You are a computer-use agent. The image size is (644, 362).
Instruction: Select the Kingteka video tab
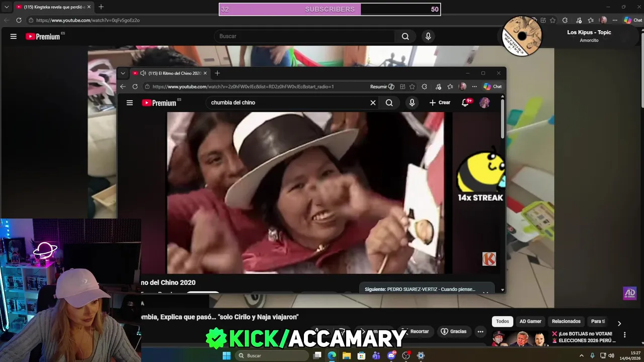53,7
